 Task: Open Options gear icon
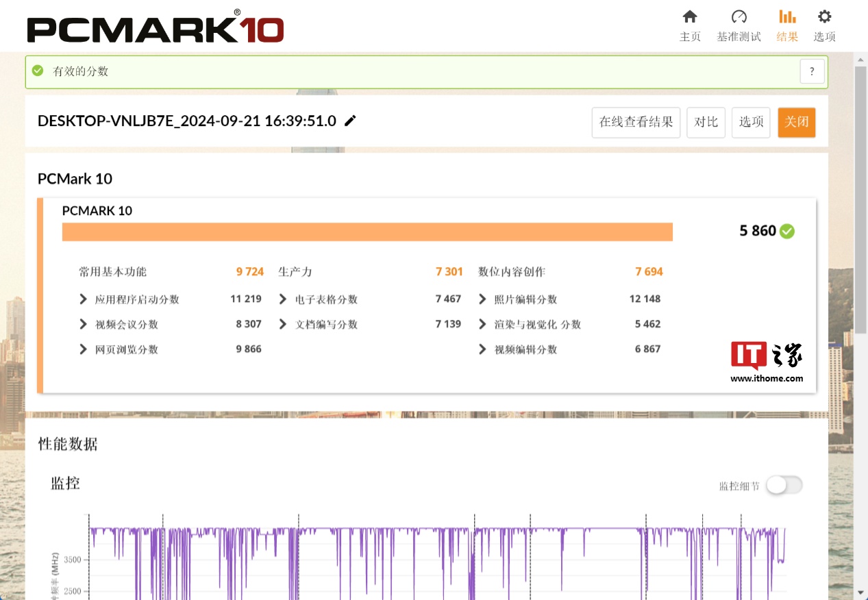pyautogui.click(x=824, y=17)
